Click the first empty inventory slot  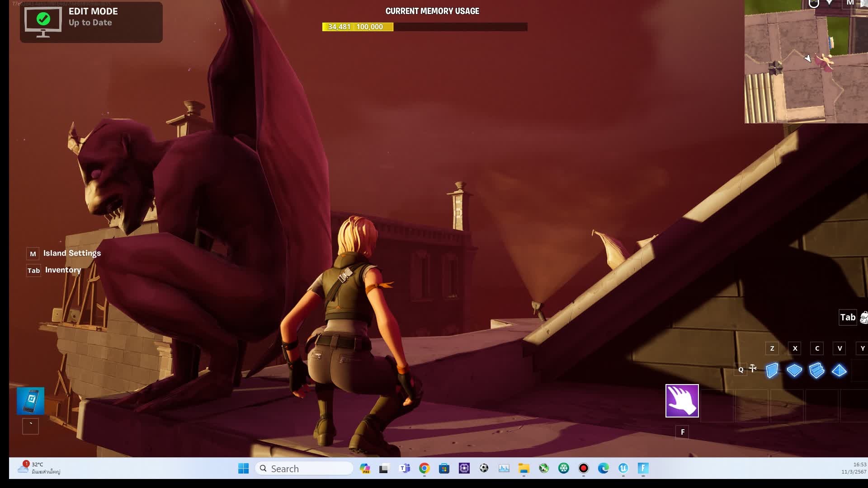tap(717, 405)
